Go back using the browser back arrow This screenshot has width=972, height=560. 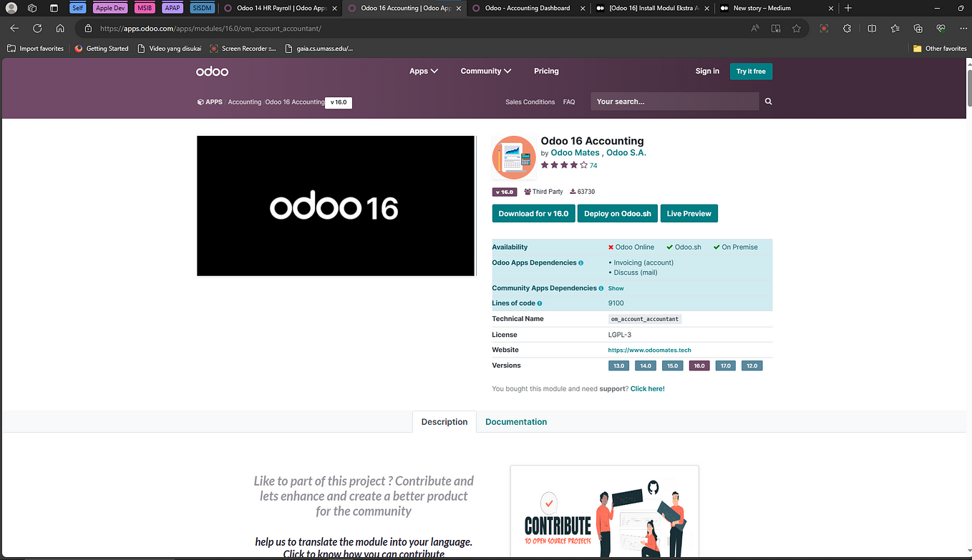pyautogui.click(x=15, y=29)
